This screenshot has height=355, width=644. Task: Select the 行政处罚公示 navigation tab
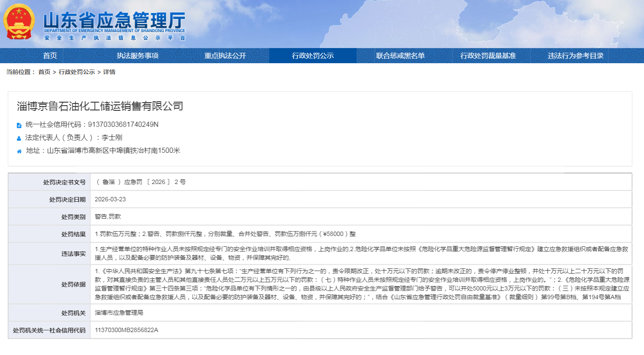point(312,55)
